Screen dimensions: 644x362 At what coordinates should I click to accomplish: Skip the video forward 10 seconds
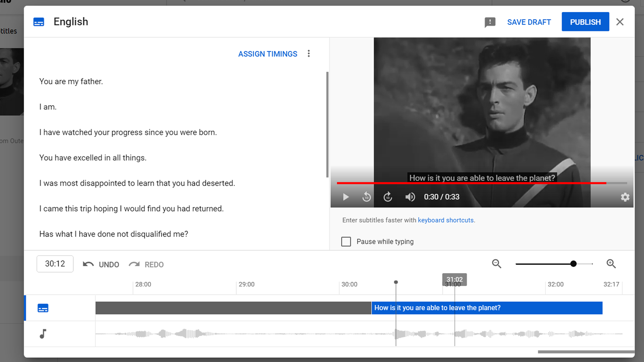coord(388,197)
